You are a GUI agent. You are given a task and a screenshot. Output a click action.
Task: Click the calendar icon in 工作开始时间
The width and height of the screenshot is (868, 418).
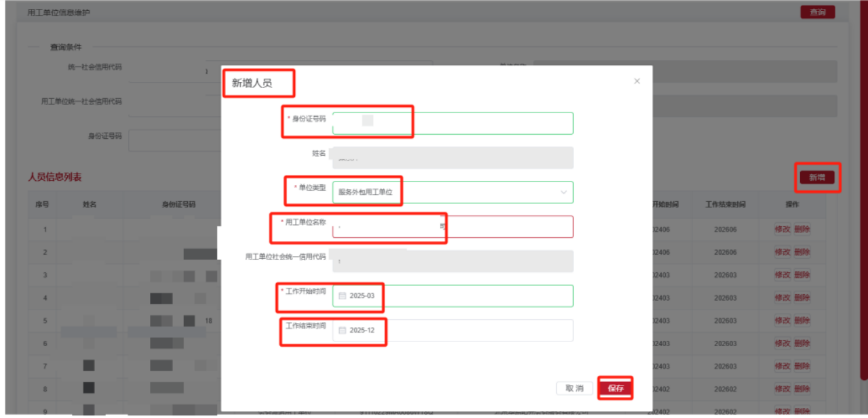[x=342, y=296]
